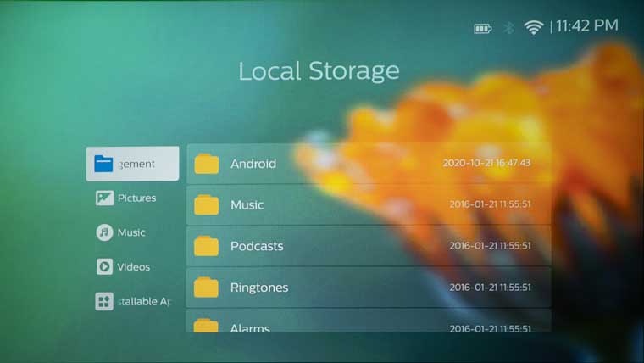Click the Local Storage title
Image resolution: width=644 pixels, height=363 pixels.
[319, 70]
